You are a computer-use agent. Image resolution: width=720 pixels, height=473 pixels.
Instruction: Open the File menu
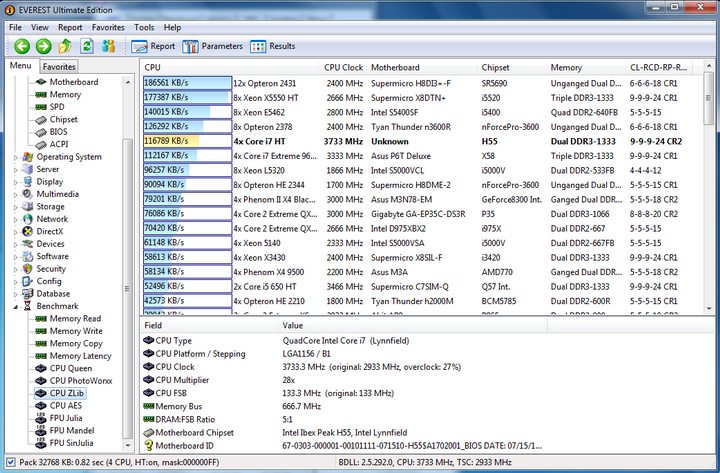click(x=15, y=28)
